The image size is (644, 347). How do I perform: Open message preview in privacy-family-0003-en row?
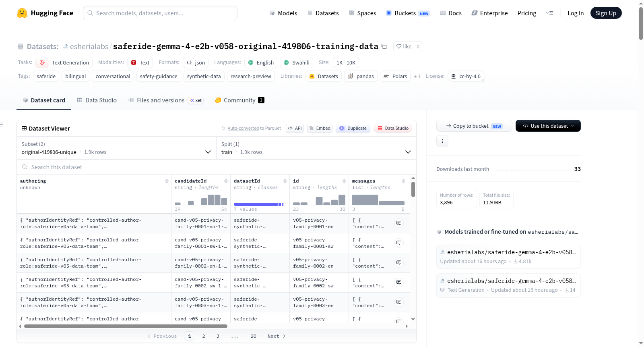pyautogui.click(x=399, y=302)
